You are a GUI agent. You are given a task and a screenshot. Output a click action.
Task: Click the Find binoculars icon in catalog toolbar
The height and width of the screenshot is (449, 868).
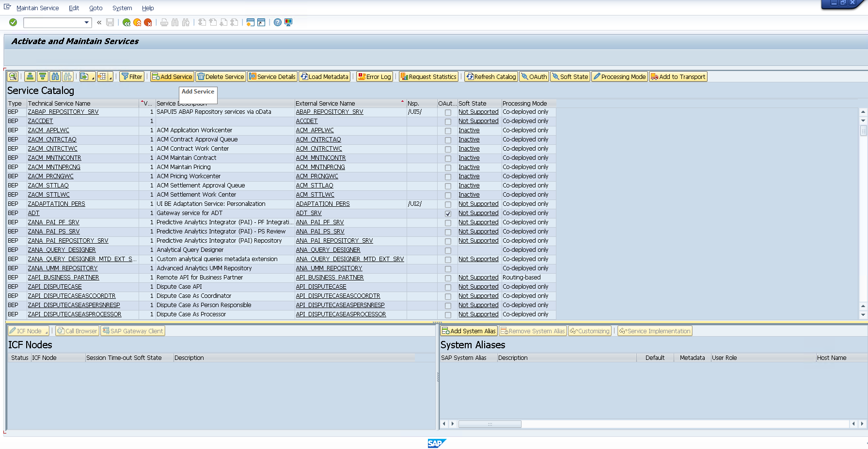coord(55,77)
